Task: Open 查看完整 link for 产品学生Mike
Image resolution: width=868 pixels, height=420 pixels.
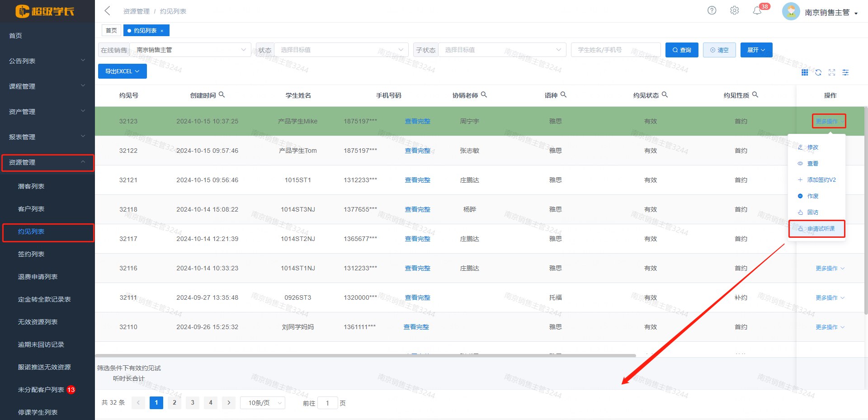Action: (417, 121)
